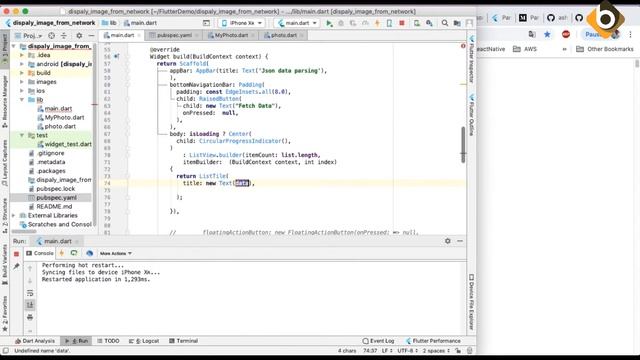Print console output with printer icon
The height and width of the screenshot is (360, 640).
30,317
